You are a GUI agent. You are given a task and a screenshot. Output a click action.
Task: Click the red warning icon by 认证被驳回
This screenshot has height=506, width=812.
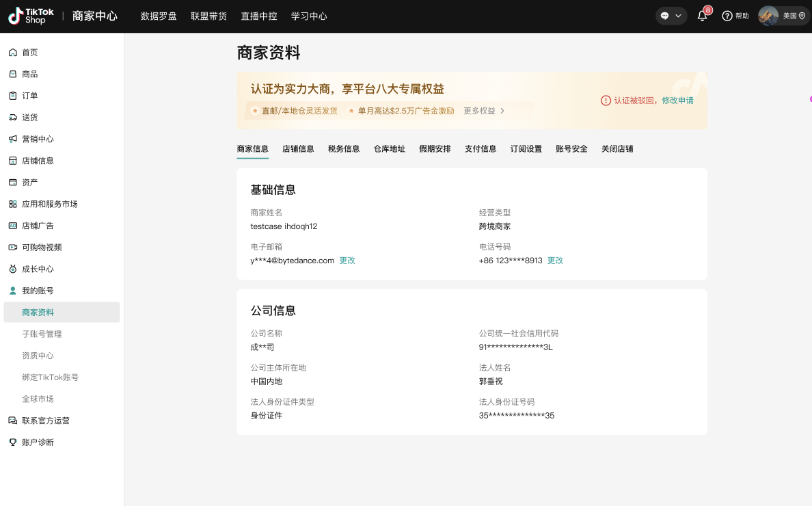tap(606, 101)
